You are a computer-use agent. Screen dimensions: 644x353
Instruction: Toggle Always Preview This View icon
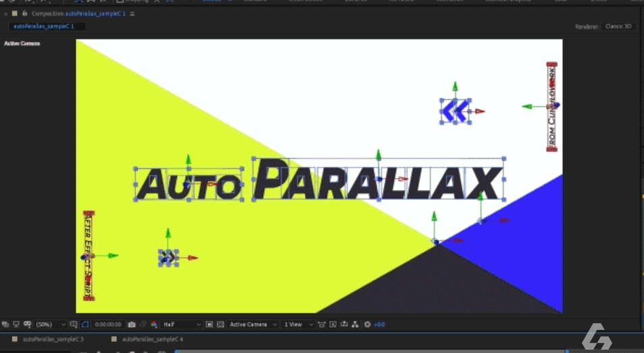click(5, 325)
